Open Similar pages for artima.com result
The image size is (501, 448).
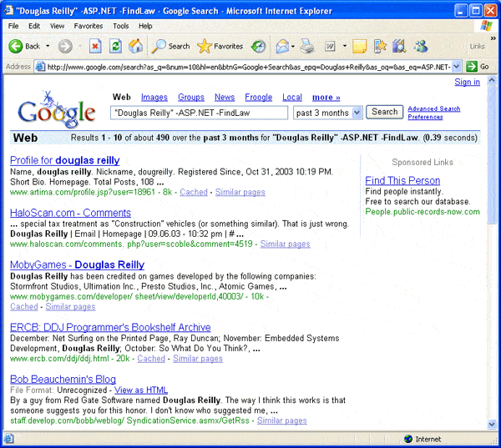click(240, 192)
